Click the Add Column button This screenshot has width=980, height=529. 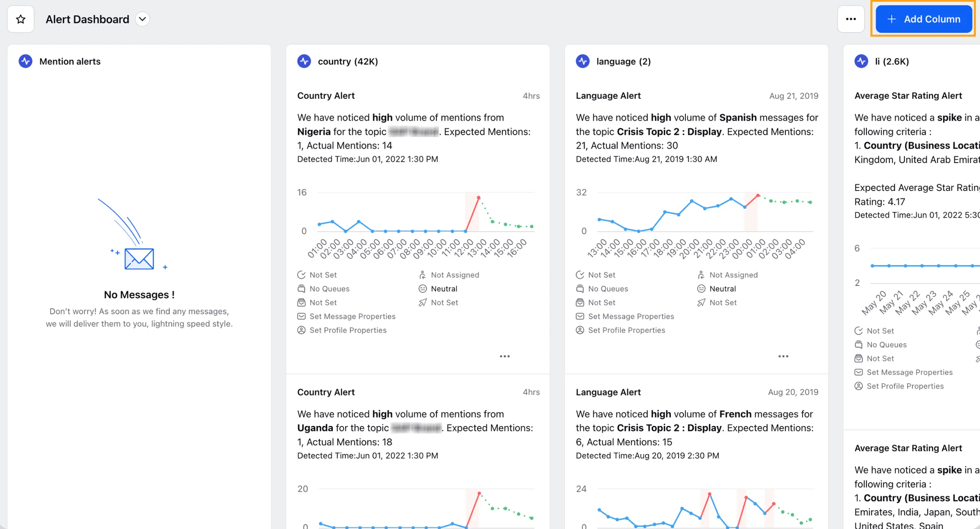(x=923, y=19)
